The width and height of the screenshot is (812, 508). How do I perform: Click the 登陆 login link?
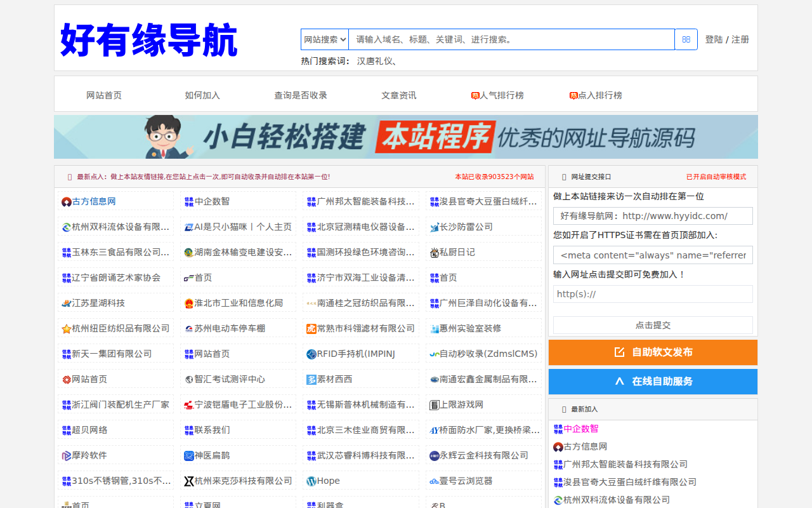714,39
